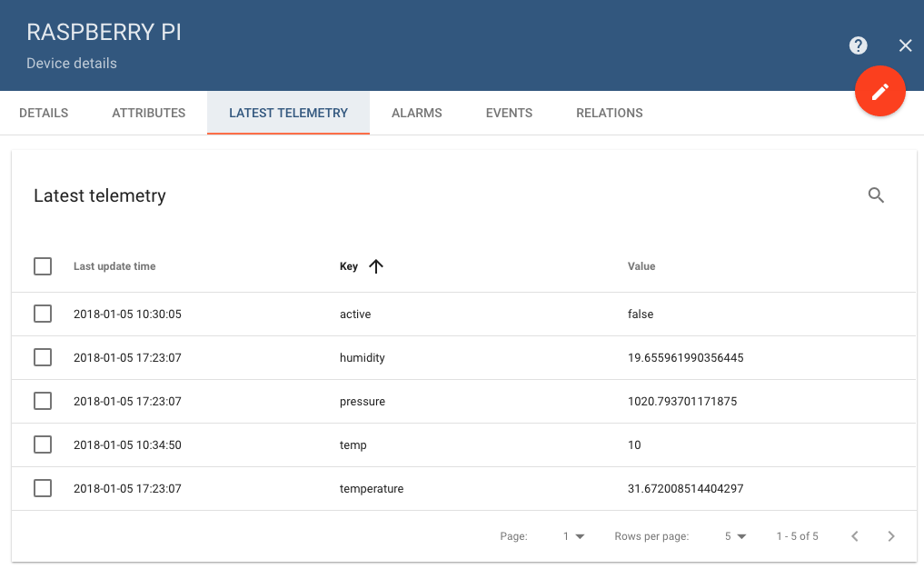This screenshot has height=569, width=924.
Task: Click the previous page chevron
Action: [x=854, y=535]
